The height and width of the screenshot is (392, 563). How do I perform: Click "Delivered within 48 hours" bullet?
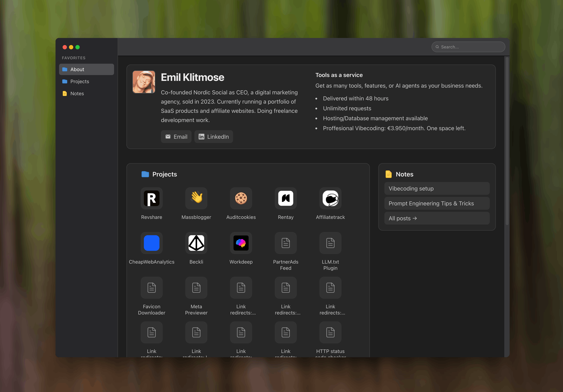click(x=355, y=98)
